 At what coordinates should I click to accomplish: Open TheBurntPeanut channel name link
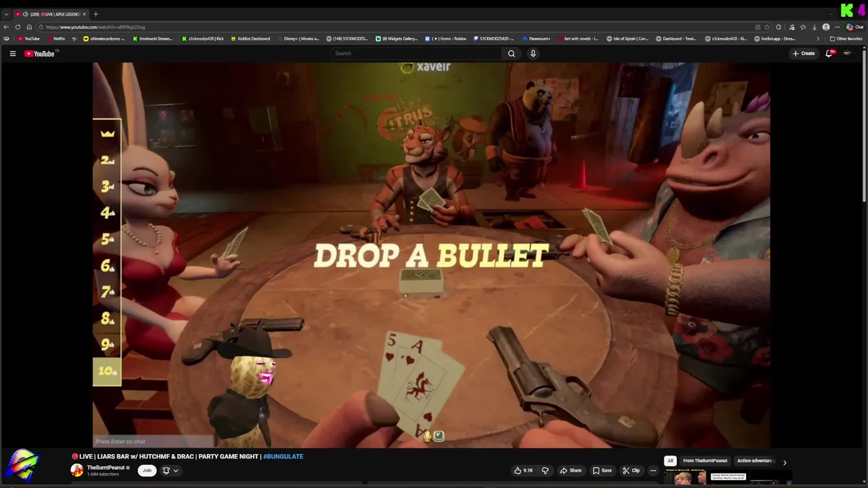tap(106, 468)
